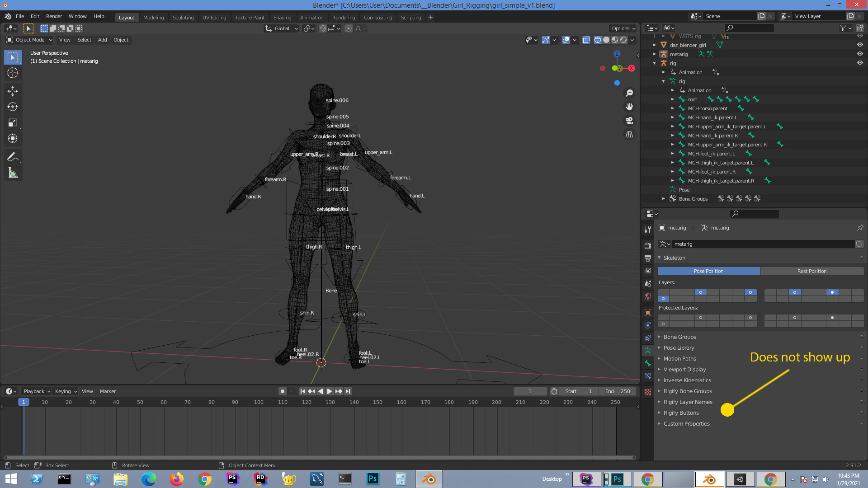Activate the Transform tool
The height and width of the screenshot is (488, 868).
(13, 139)
